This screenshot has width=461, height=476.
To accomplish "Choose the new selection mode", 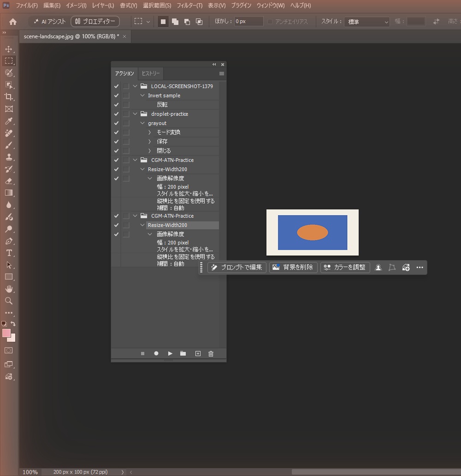I will [x=163, y=22].
